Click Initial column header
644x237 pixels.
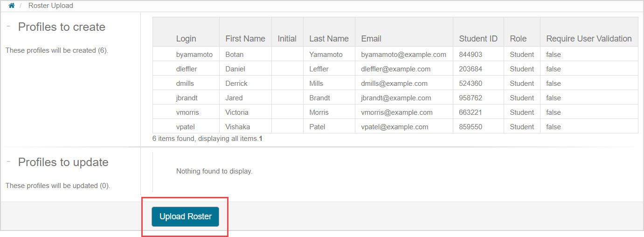point(287,39)
